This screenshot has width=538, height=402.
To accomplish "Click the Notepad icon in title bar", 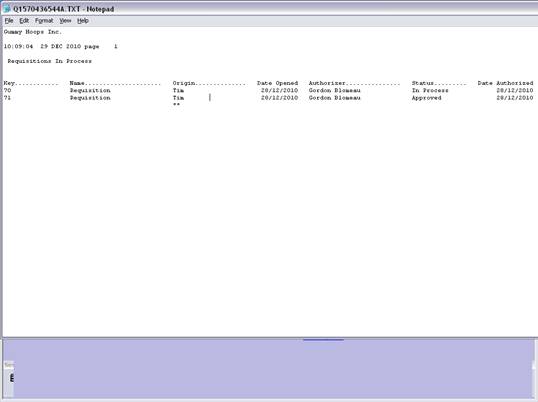I will click(7, 9).
